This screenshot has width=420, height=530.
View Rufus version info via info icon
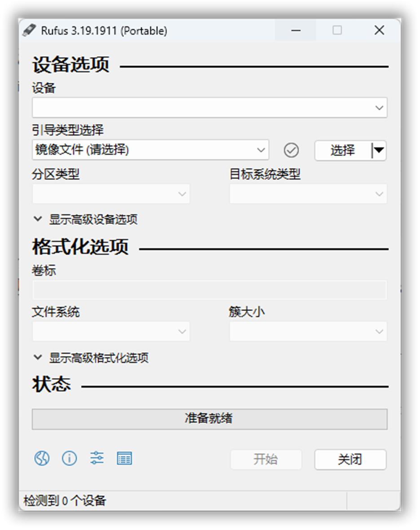(69, 458)
